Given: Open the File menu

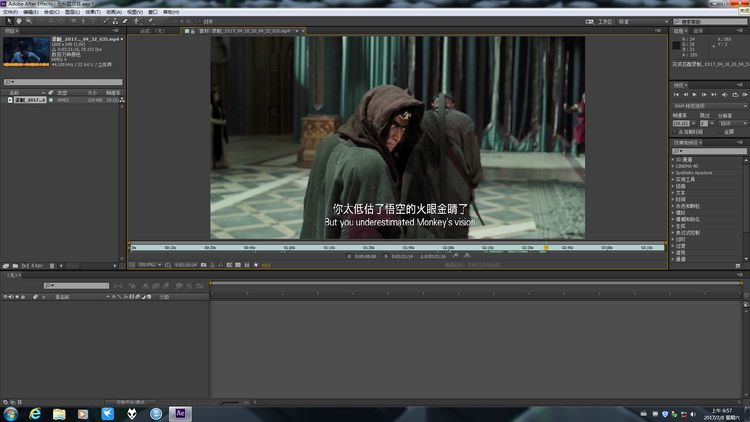Looking at the screenshot, I should (x=11, y=12).
